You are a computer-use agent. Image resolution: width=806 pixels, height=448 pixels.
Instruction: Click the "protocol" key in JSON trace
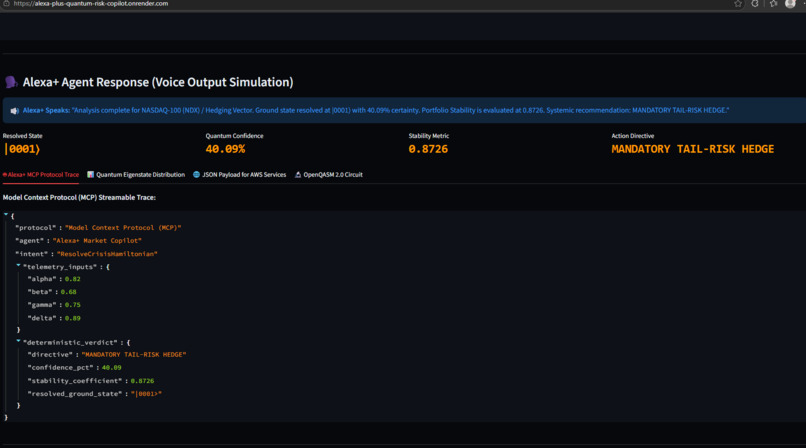pyautogui.click(x=35, y=228)
